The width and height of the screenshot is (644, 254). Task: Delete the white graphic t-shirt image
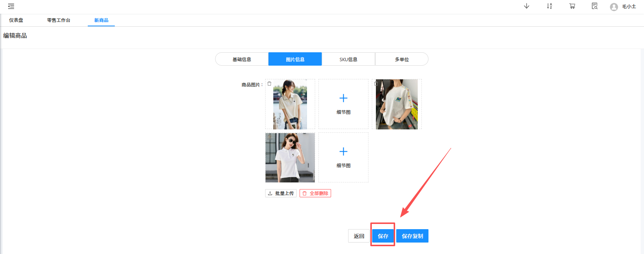tap(376, 83)
